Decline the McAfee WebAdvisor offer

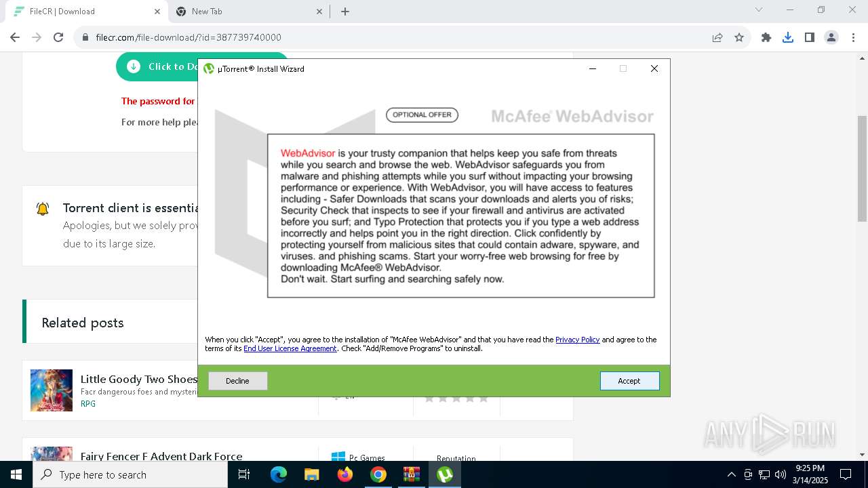[x=237, y=381]
